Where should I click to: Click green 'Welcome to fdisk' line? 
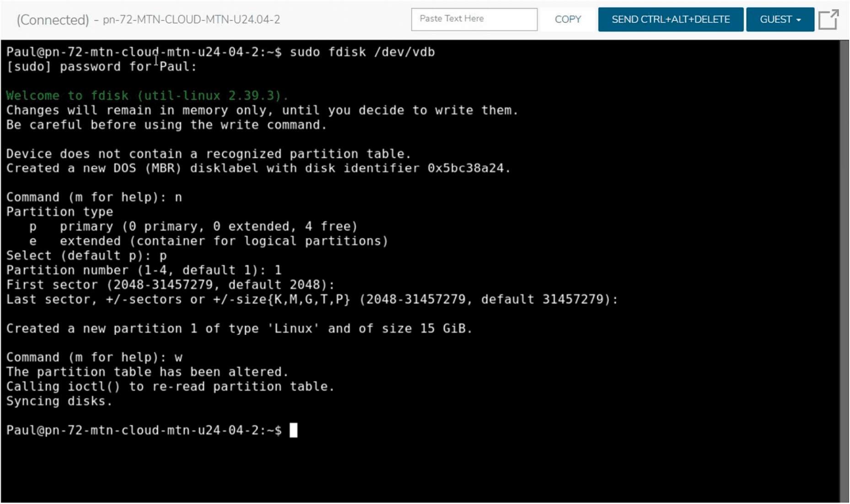(x=147, y=96)
